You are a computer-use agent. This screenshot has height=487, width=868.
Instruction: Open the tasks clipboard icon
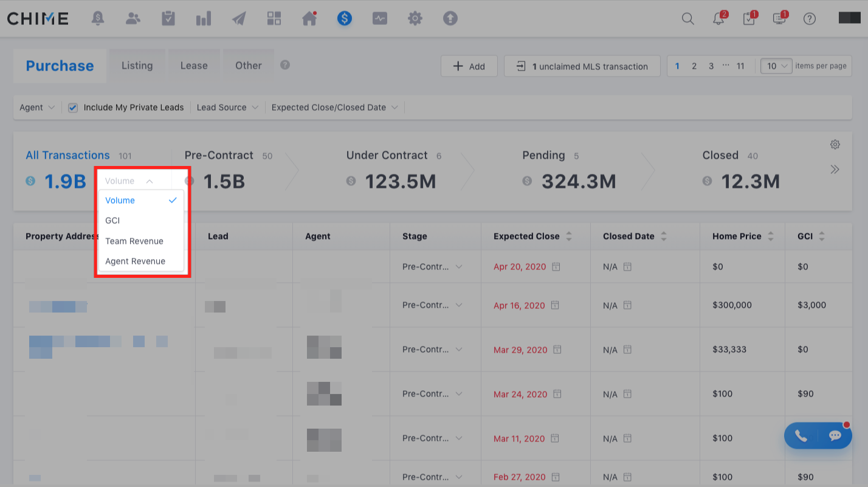pos(168,18)
